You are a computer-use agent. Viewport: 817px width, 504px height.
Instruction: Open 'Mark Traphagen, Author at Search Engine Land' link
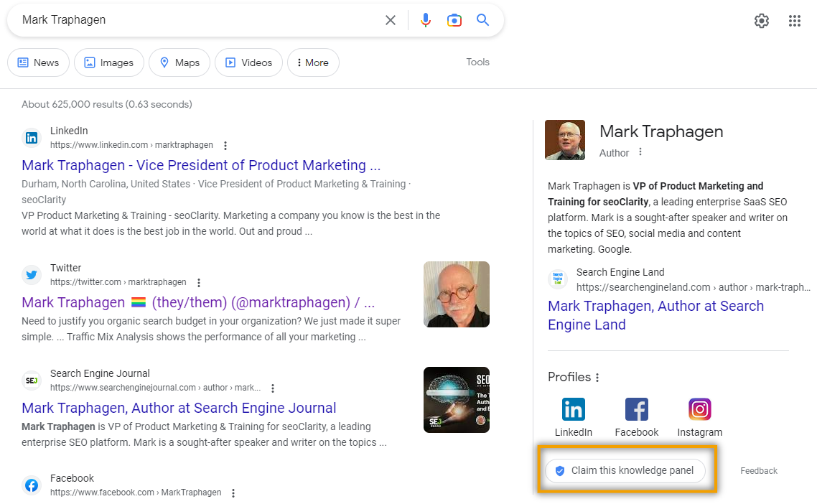(x=656, y=315)
